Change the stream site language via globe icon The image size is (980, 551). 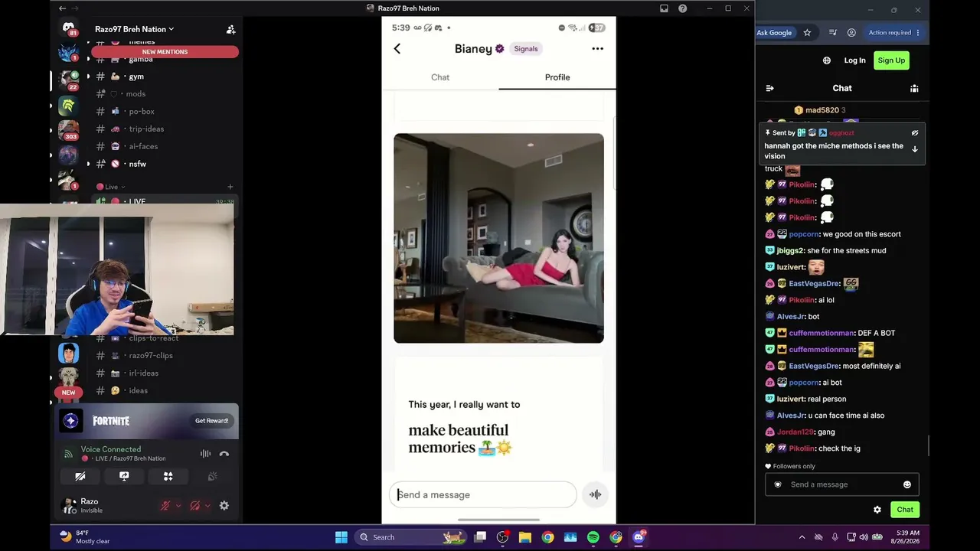827,60
